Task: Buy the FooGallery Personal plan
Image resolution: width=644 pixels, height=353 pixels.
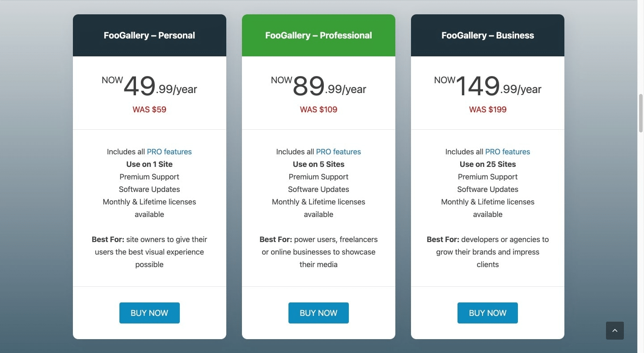Action: tap(149, 313)
